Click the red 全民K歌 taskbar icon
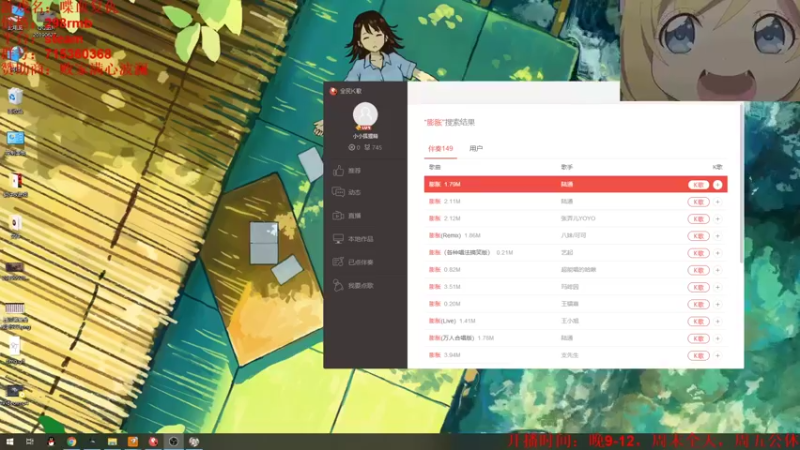Screen dimensions: 800x450 coord(153,441)
